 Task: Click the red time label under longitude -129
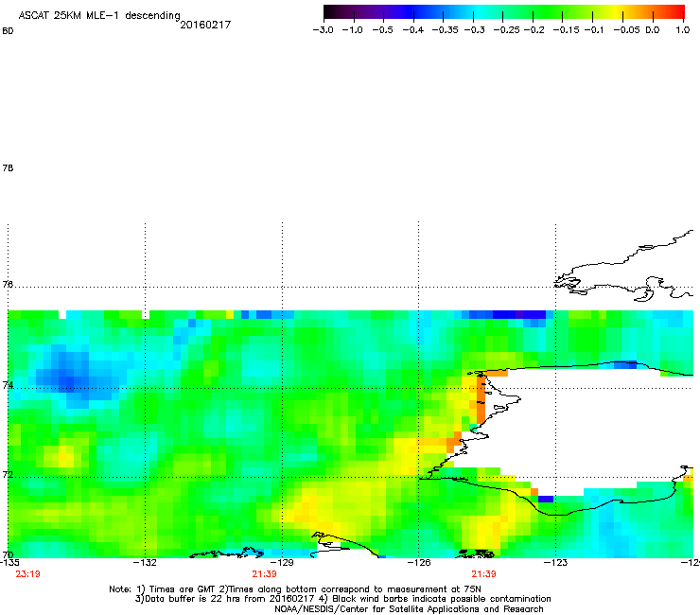click(264, 574)
